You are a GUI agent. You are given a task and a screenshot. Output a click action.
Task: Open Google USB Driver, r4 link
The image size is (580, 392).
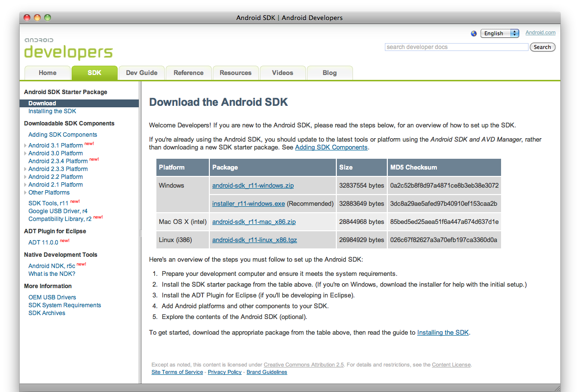(x=58, y=211)
